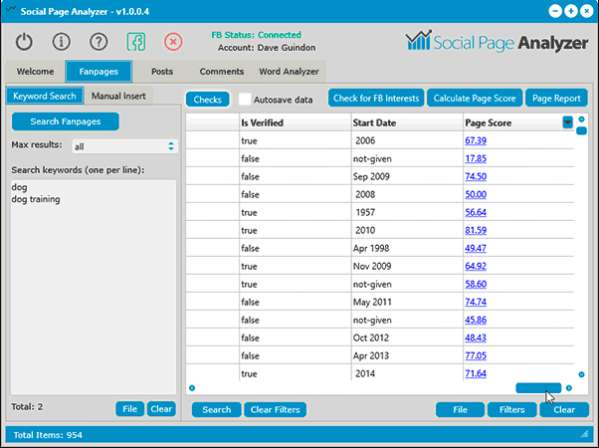Viewport: 599px width, 448px height.
Task: Open the Manual Insert sub-tab
Action: tap(118, 96)
